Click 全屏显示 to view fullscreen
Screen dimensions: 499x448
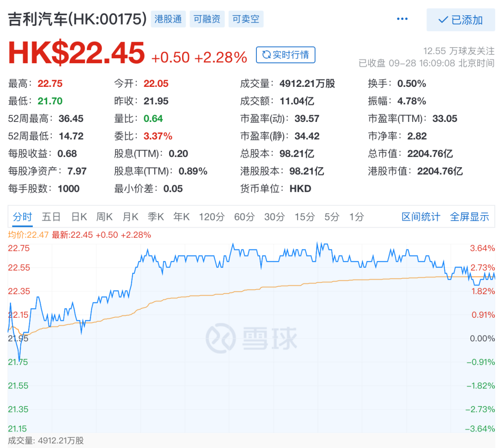pyautogui.click(x=469, y=217)
